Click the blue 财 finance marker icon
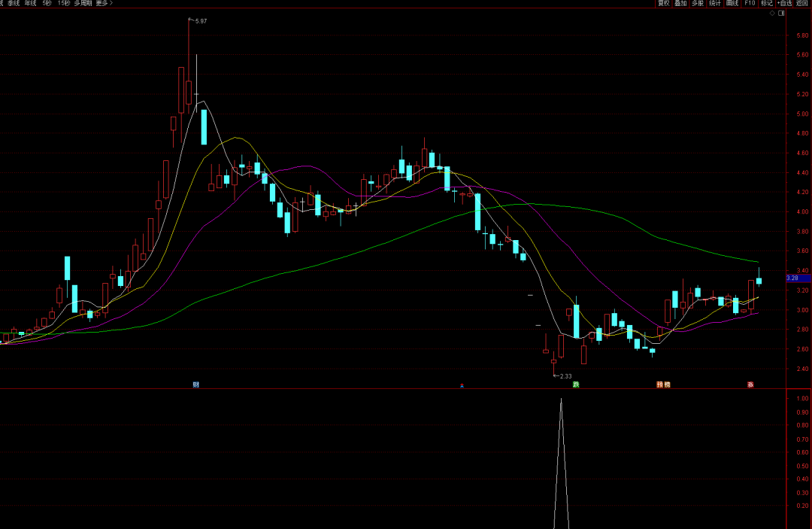Screen dimensions: 812x529 click(195, 385)
